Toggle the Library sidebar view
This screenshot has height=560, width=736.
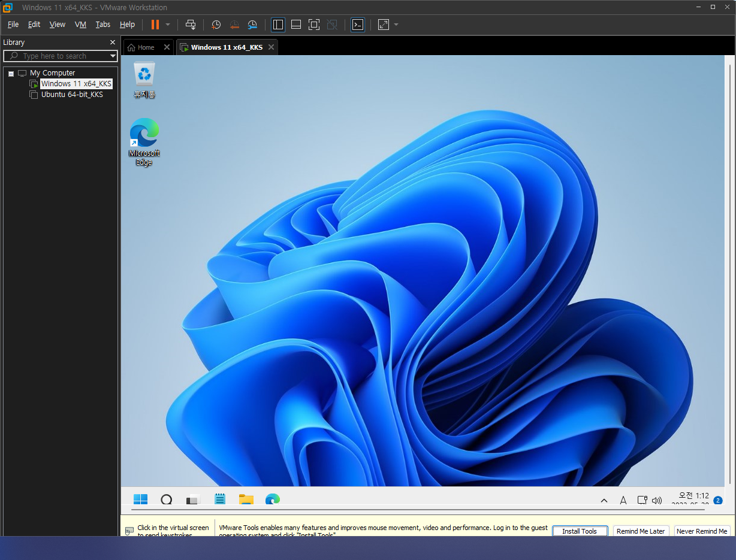[x=278, y=25]
